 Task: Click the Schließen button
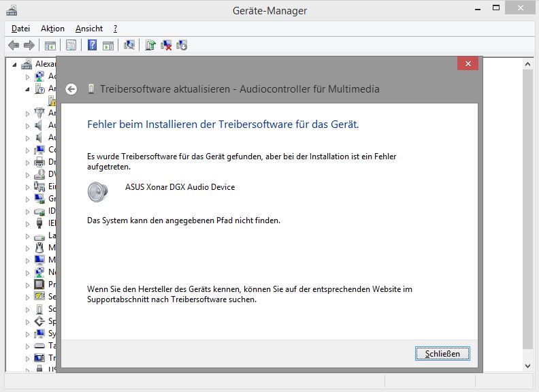(442, 353)
